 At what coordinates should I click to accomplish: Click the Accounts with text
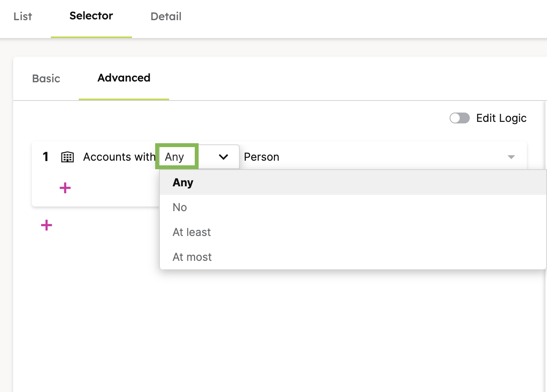119,157
